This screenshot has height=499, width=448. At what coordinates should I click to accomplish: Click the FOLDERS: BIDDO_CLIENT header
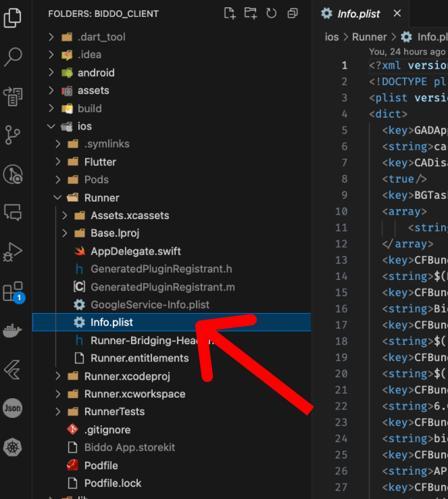tap(104, 14)
